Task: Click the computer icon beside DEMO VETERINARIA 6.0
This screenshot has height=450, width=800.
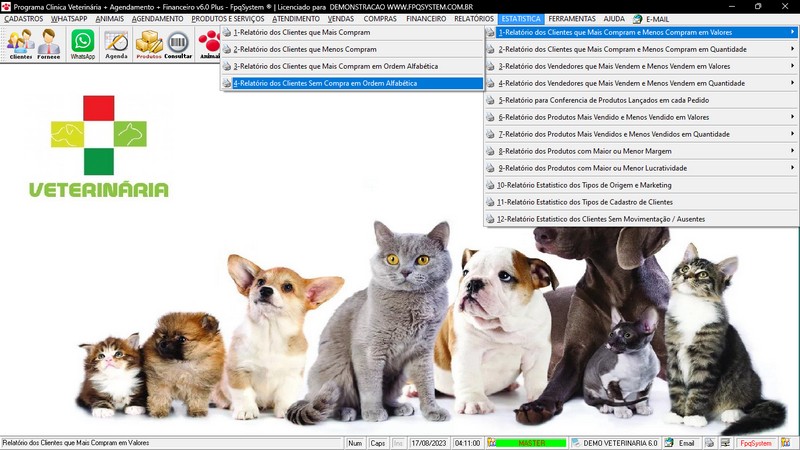Action: click(x=576, y=443)
